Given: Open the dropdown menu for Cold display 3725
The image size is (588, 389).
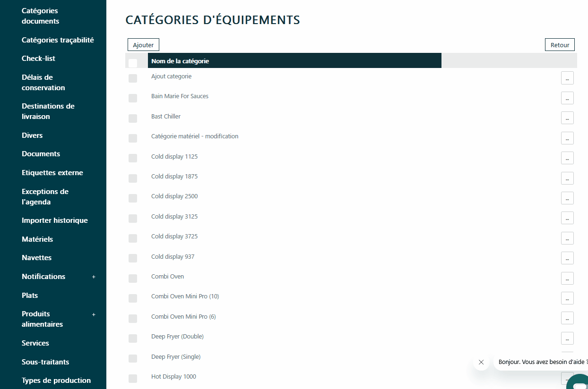Looking at the screenshot, I should 567,238.
